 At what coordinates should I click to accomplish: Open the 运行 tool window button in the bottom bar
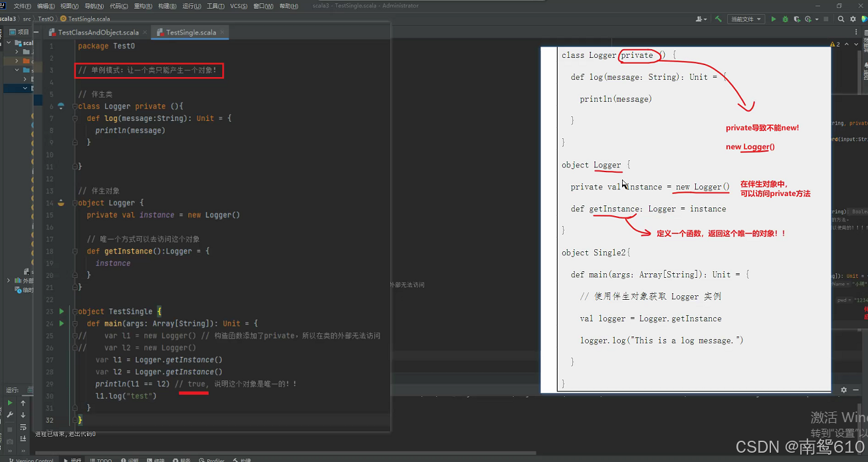point(73,459)
